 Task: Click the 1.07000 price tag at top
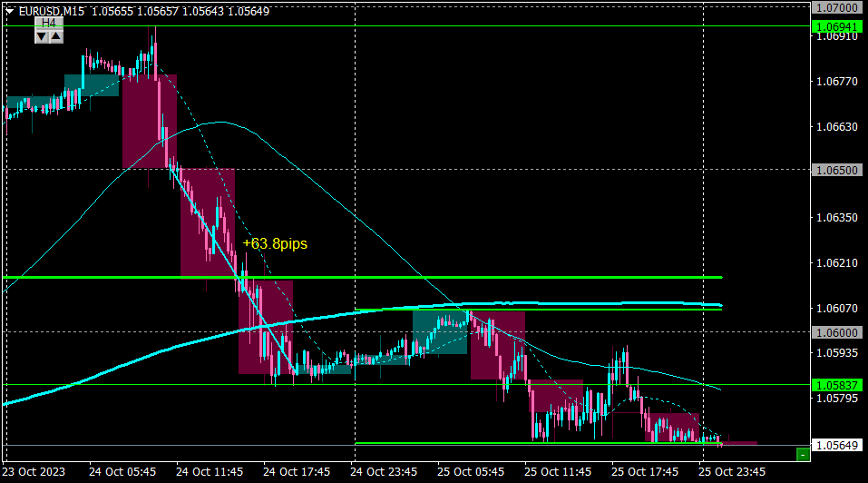pyautogui.click(x=837, y=8)
